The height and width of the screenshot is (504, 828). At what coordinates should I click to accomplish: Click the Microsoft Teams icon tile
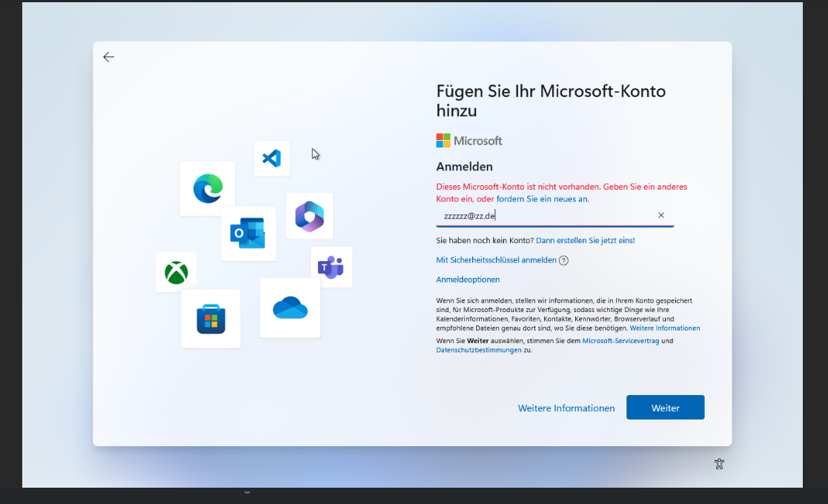(331, 268)
